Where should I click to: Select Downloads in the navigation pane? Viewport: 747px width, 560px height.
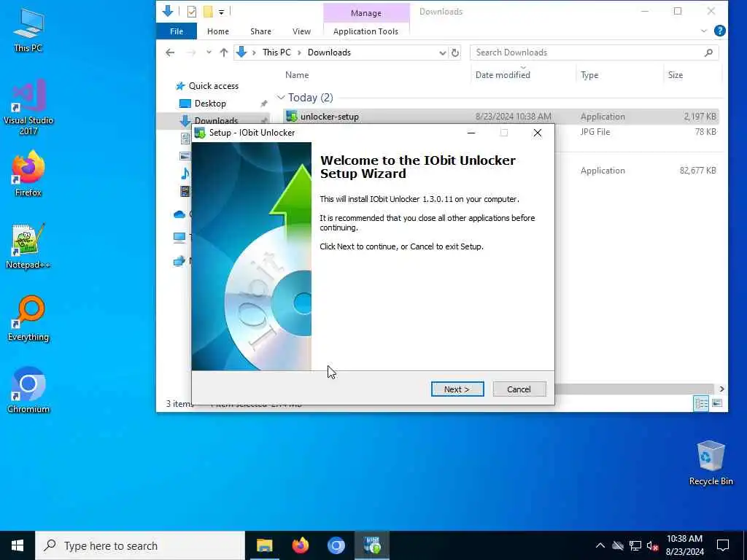click(x=216, y=120)
